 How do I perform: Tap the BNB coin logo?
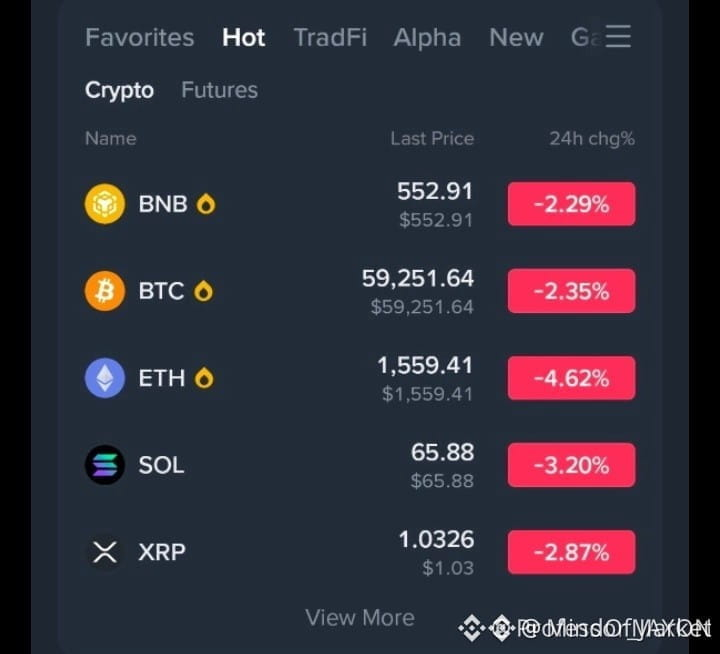(x=105, y=204)
